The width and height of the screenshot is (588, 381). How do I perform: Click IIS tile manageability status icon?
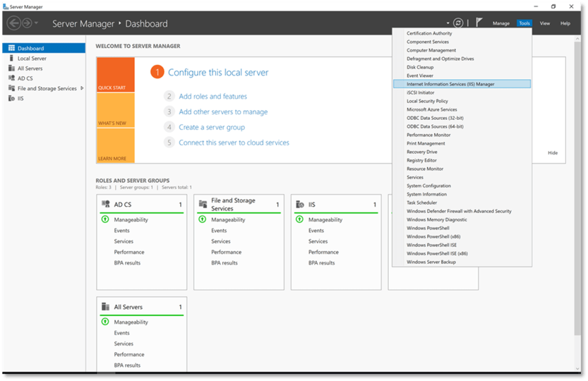pyautogui.click(x=299, y=220)
